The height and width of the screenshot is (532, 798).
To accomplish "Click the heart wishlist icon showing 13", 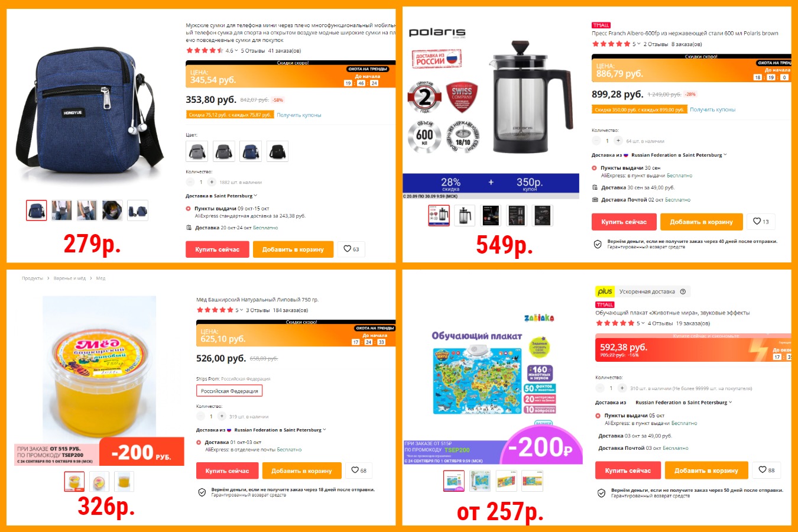I will (761, 222).
